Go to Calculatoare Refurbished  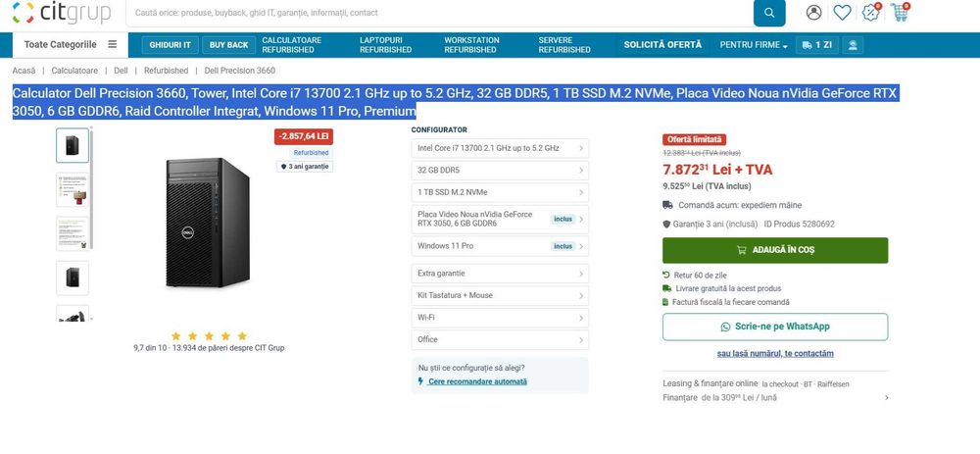292,45
